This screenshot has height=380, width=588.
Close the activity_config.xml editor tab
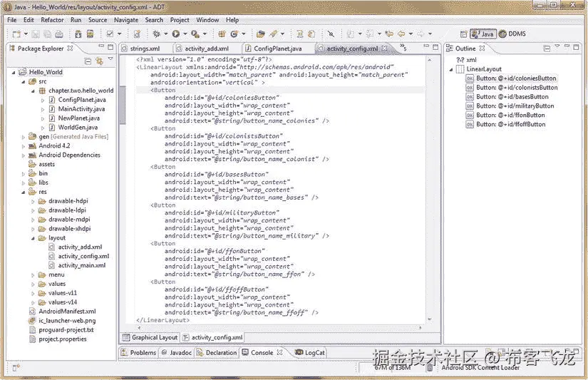tap(384, 48)
